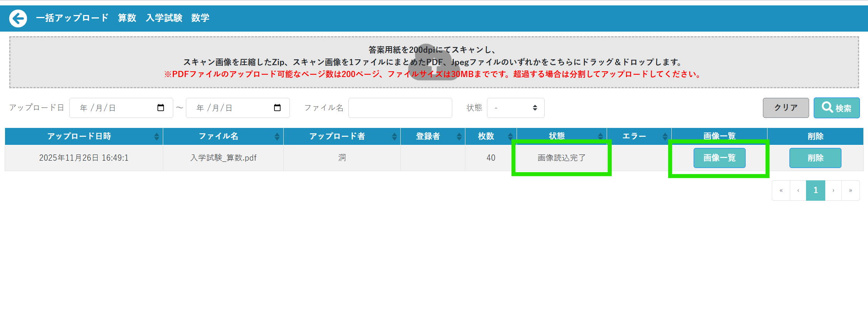This screenshot has height=309, width=868.
Task: Sort by 登録者 column arrows
Action: coord(459,136)
